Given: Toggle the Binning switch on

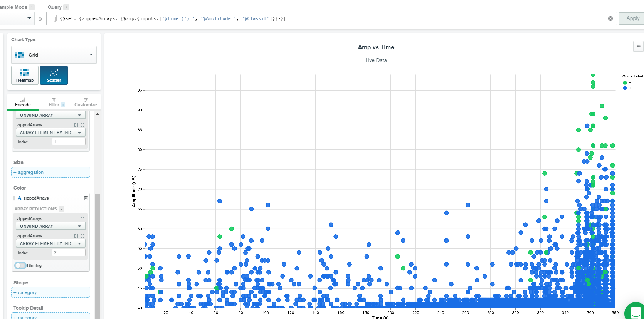Looking at the screenshot, I should (20, 265).
